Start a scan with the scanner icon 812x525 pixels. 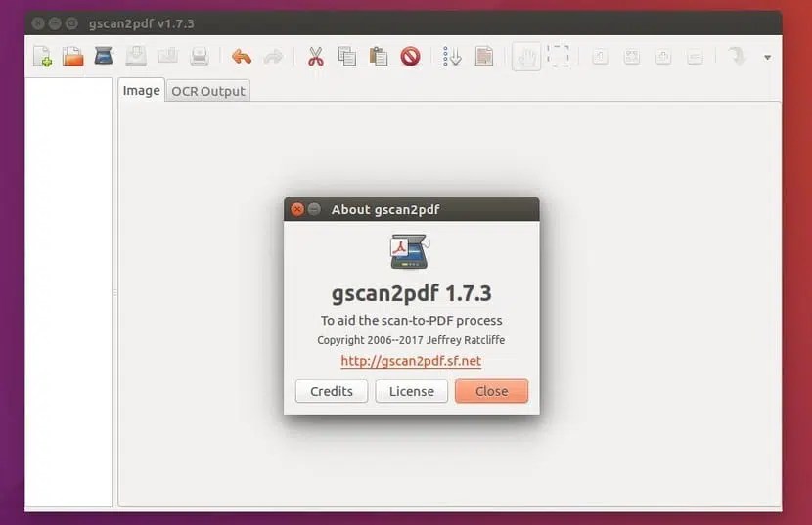104,56
